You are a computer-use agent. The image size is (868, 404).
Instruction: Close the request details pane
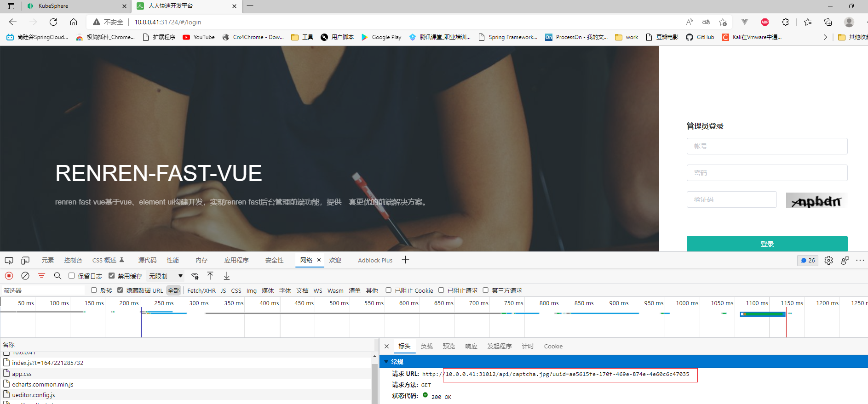(x=386, y=346)
